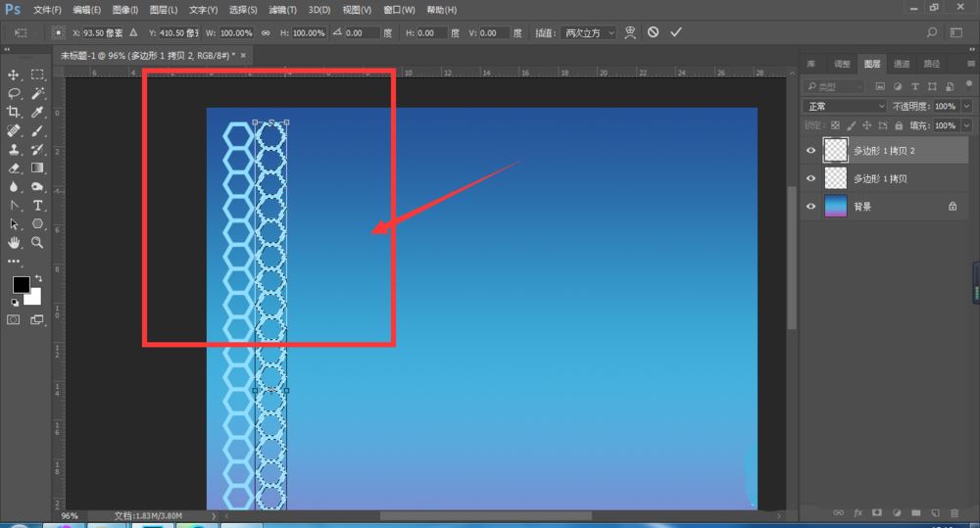The height and width of the screenshot is (528, 980).
Task: Select the Crop tool
Action: pyautogui.click(x=13, y=112)
